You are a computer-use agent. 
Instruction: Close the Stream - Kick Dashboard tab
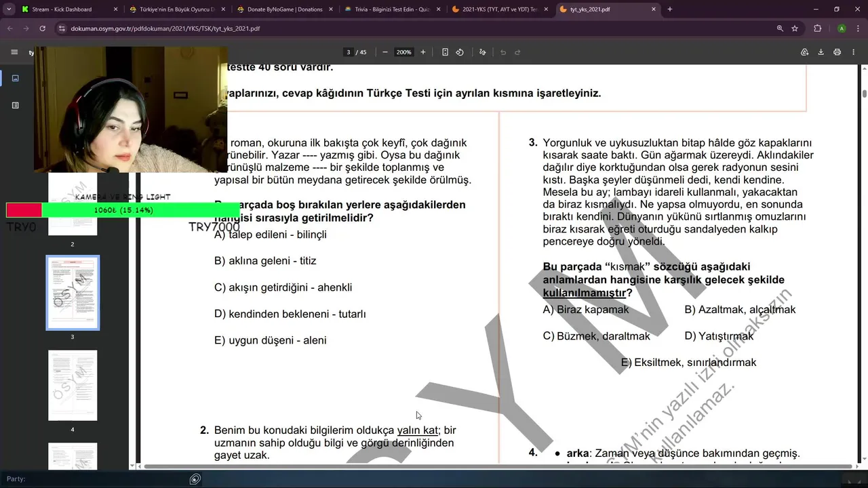tap(115, 9)
